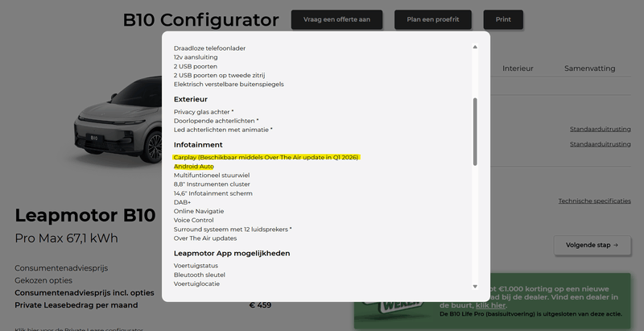Image resolution: width=644 pixels, height=331 pixels.
Task: Click the 'Consumentenadviesprijs incl. opties' label
Action: [85, 293]
